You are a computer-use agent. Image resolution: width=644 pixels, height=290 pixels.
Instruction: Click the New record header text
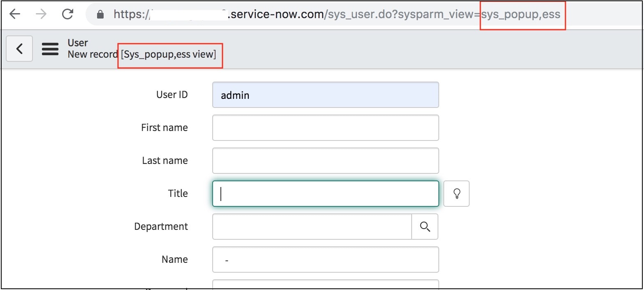pos(93,54)
